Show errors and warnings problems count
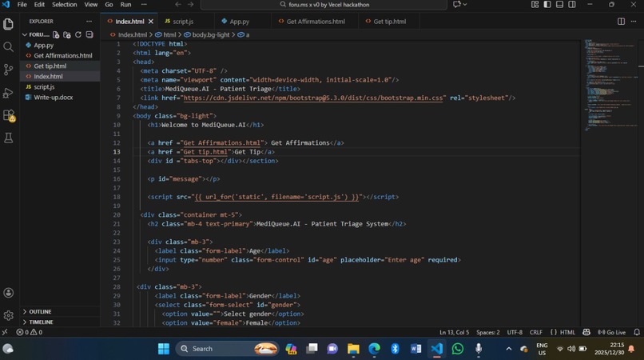This screenshot has height=360, width=644. click(x=29, y=333)
